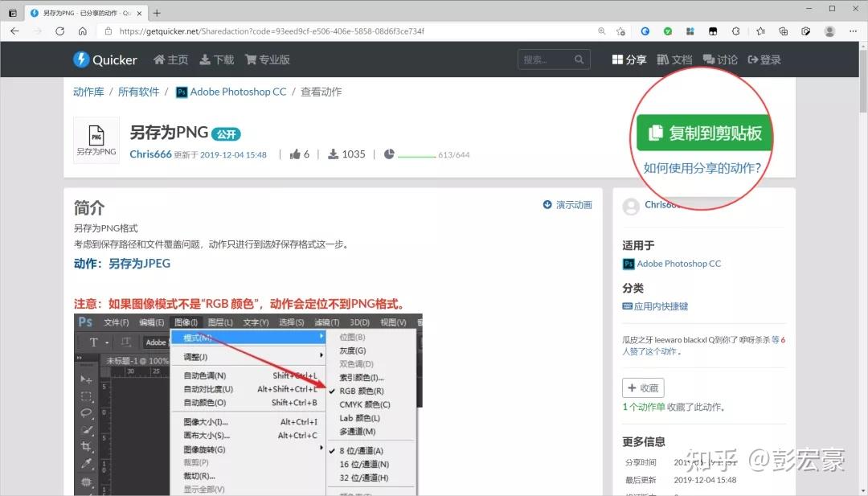
Task: Click the bookmark star in the address bar
Action: coord(620,31)
